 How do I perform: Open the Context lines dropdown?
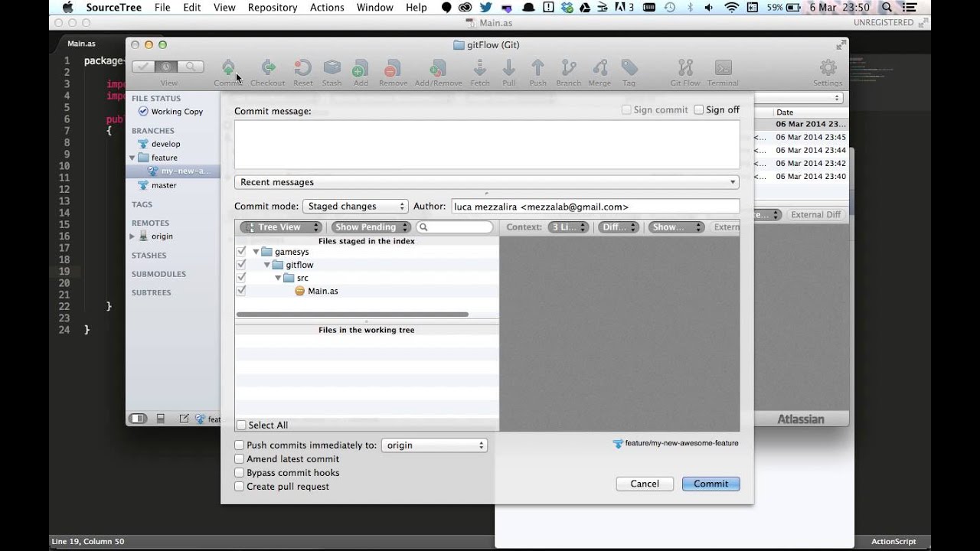568,227
